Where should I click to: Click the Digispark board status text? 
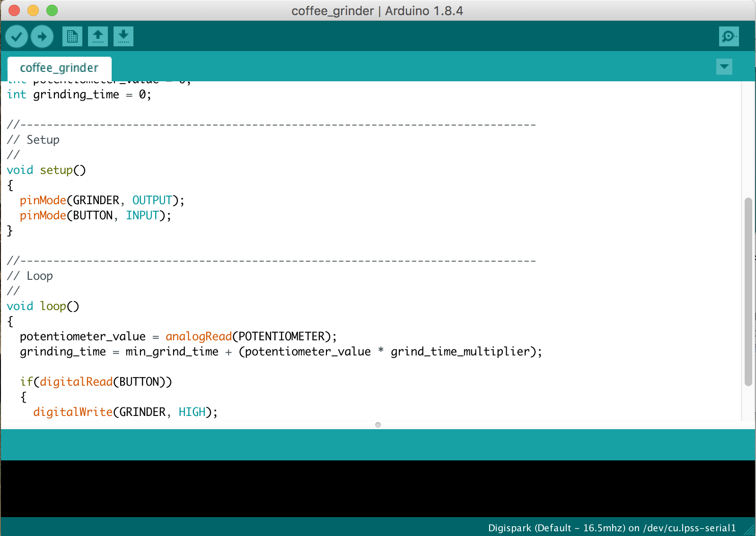point(612,528)
